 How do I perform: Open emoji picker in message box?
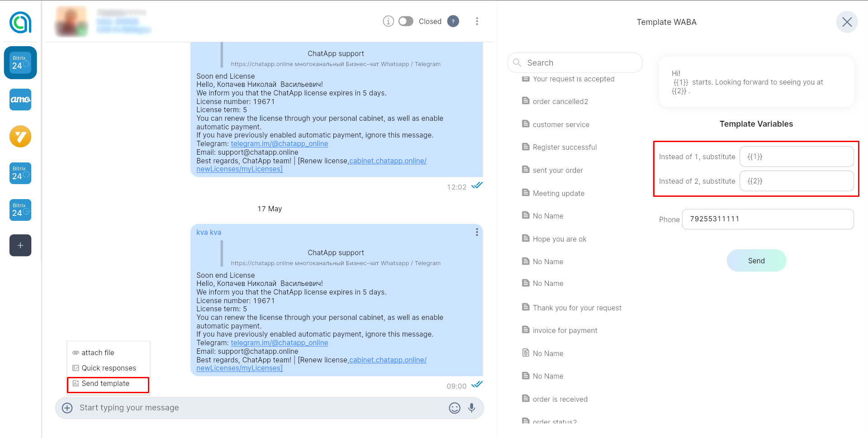pos(454,408)
